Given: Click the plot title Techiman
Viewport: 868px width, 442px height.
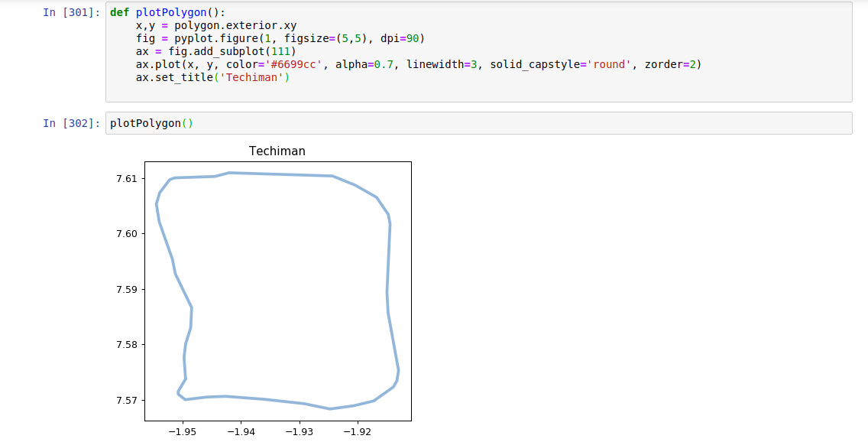Looking at the screenshot, I should click(278, 151).
